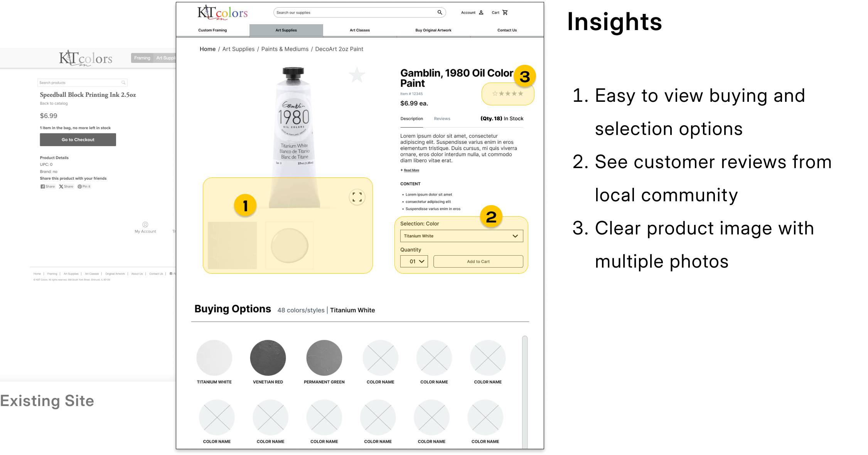This screenshot has width=868, height=455.
Task: Select the Art Supplies nav tab
Action: pos(286,30)
